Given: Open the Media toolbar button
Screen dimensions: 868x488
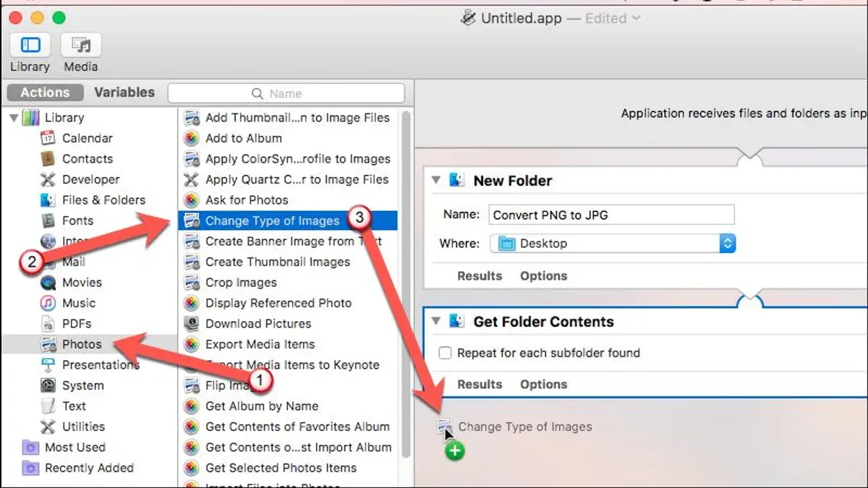Looking at the screenshot, I should [x=81, y=45].
